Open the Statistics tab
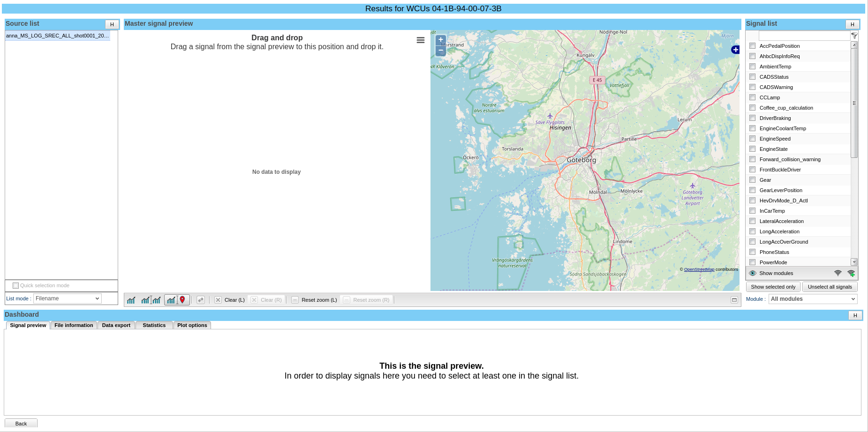The image size is (868, 432). (154, 325)
